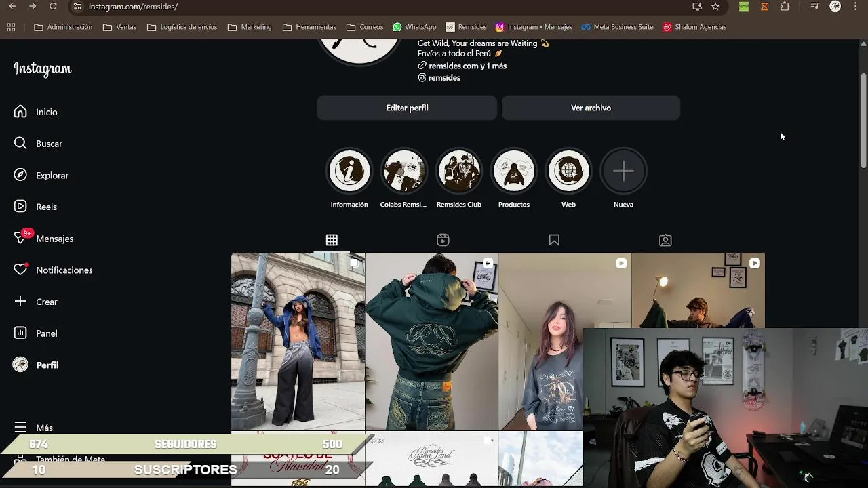Viewport: 868px width, 488px height.
Task: Switch to the tagged photos tab
Action: click(665, 240)
